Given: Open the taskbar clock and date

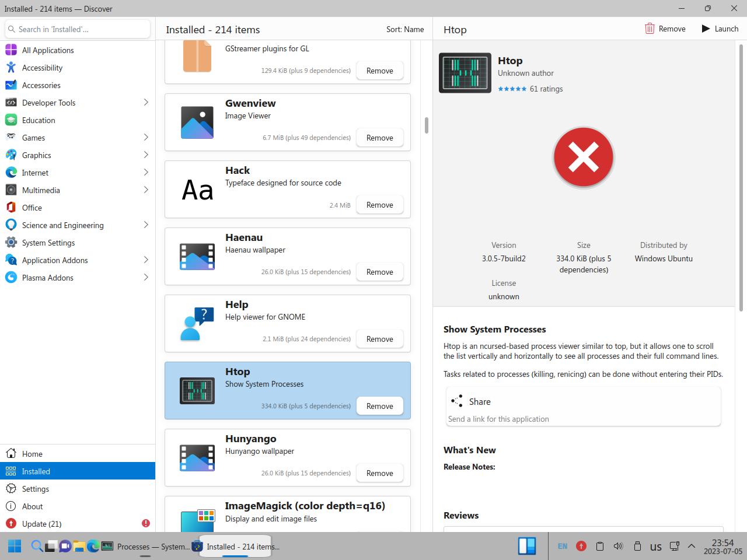Looking at the screenshot, I should 722,547.
